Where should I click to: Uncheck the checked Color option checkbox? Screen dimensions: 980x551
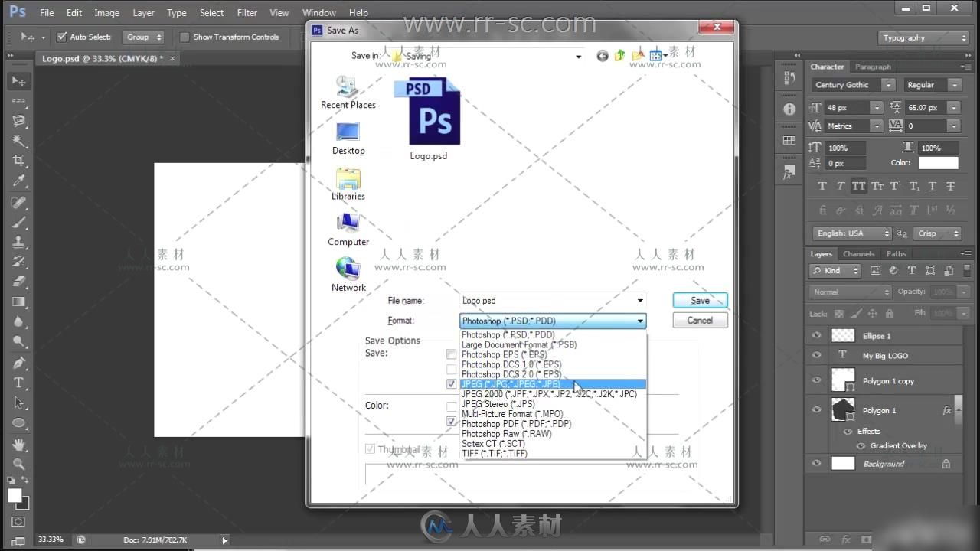click(x=451, y=421)
